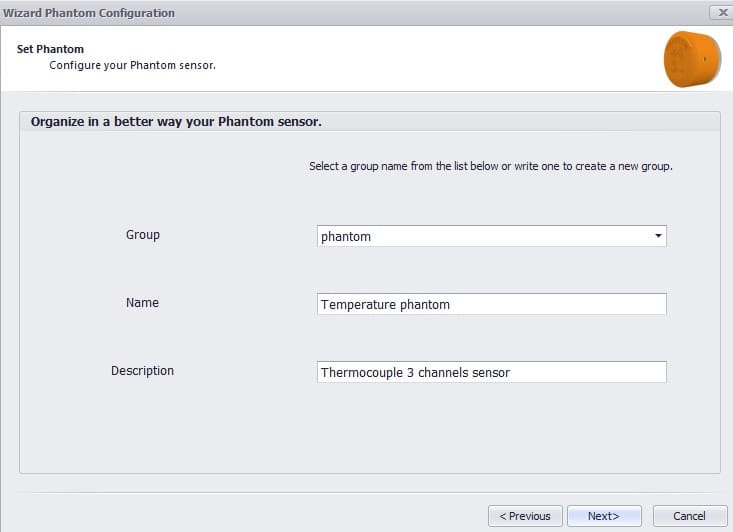Focus the Name field with Temperature phantom
This screenshot has height=532, width=733.
click(x=490, y=304)
